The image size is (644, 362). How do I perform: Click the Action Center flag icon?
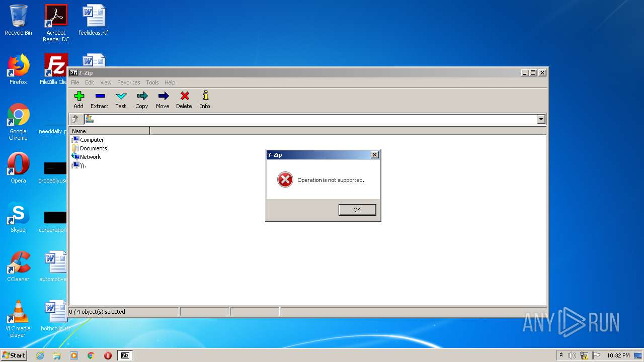tap(596, 355)
